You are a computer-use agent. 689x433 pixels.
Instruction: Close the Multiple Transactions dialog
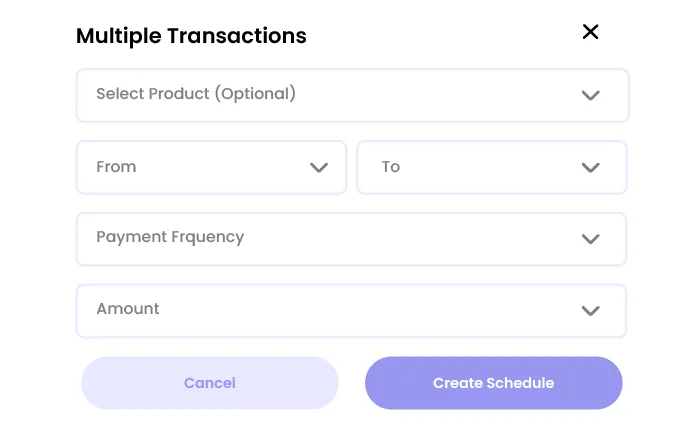(x=590, y=32)
